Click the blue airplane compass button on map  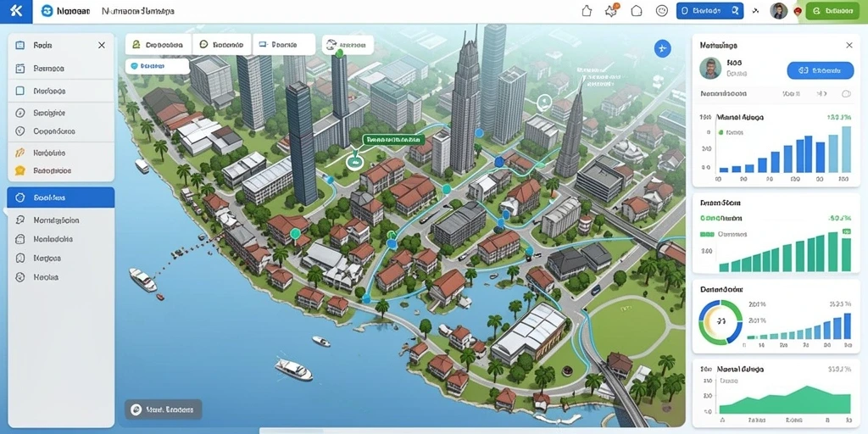coord(662,48)
